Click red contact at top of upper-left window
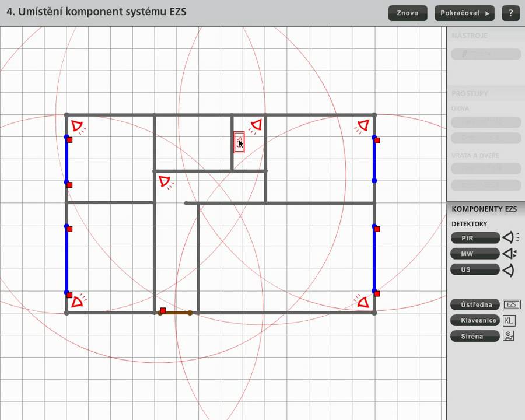The height and width of the screenshot is (420, 525). pyautogui.click(x=69, y=140)
